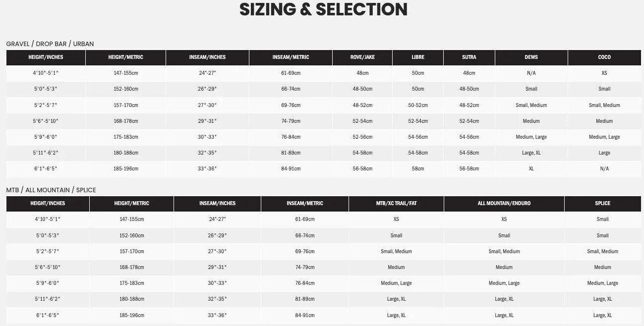This screenshot has width=644, height=326.
Task: Select the XS cell under ALL MOUNTAIN/ENDURO
Action: tap(504, 219)
